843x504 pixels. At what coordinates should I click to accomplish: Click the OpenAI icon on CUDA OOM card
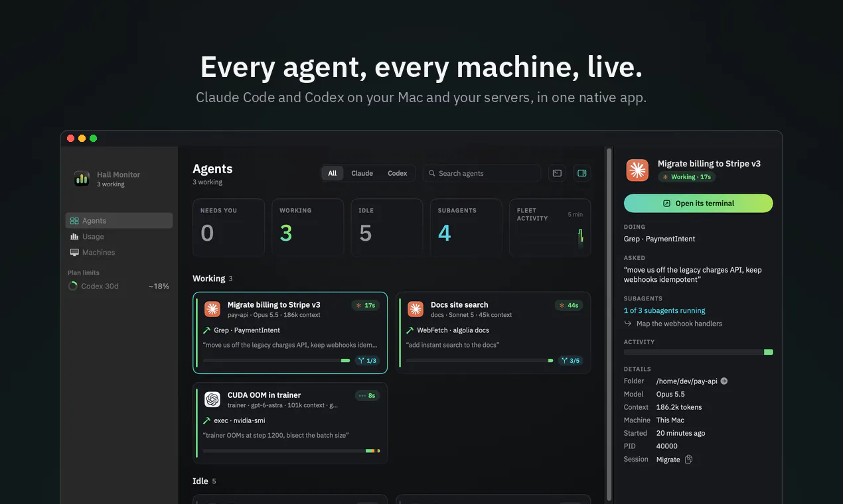click(212, 399)
